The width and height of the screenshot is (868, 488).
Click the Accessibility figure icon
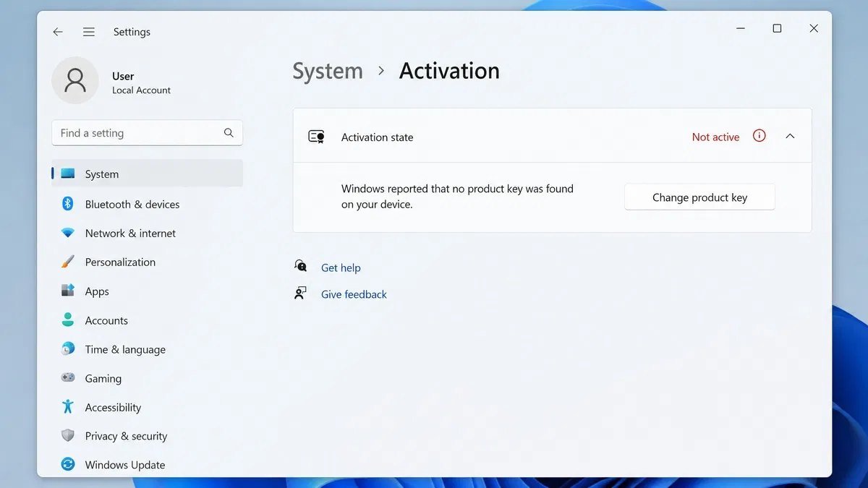tap(68, 406)
